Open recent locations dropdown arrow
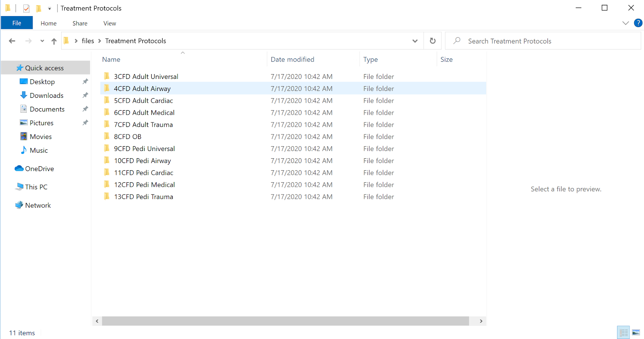 42,41
